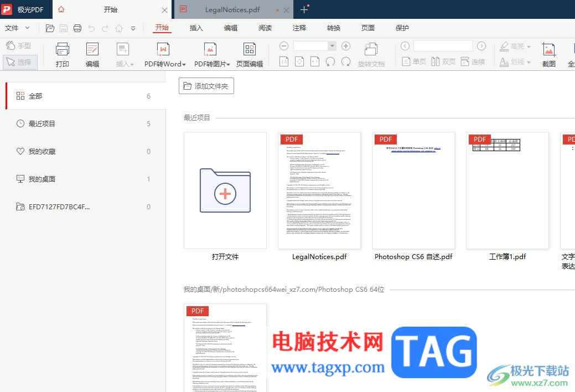Screen dimensions: 575x392
Task: Click the undo arrow icon
Action: coord(91,28)
